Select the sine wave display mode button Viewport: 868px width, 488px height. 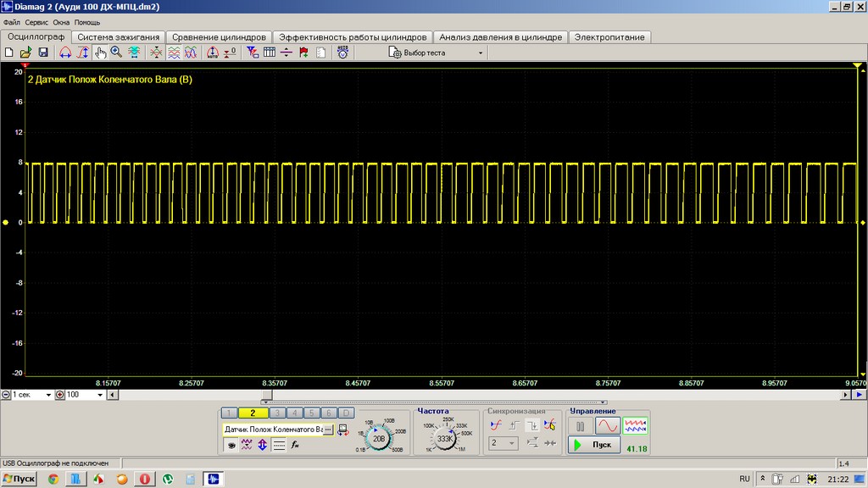coord(607,426)
